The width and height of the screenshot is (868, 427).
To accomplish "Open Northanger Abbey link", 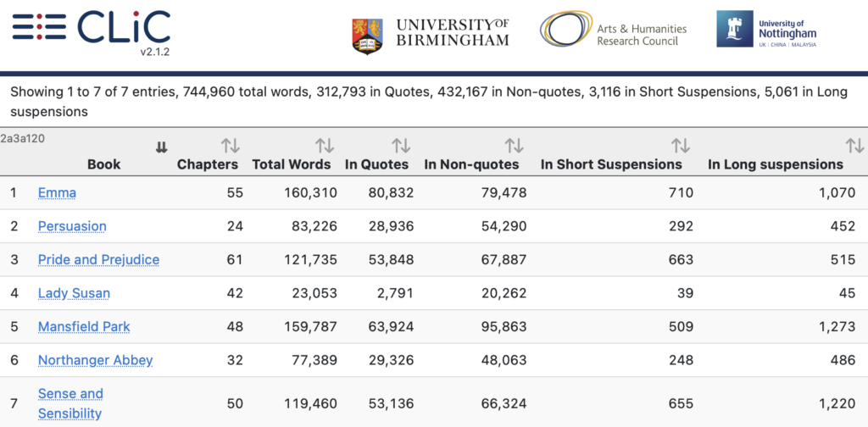I will pyautogui.click(x=95, y=360).
